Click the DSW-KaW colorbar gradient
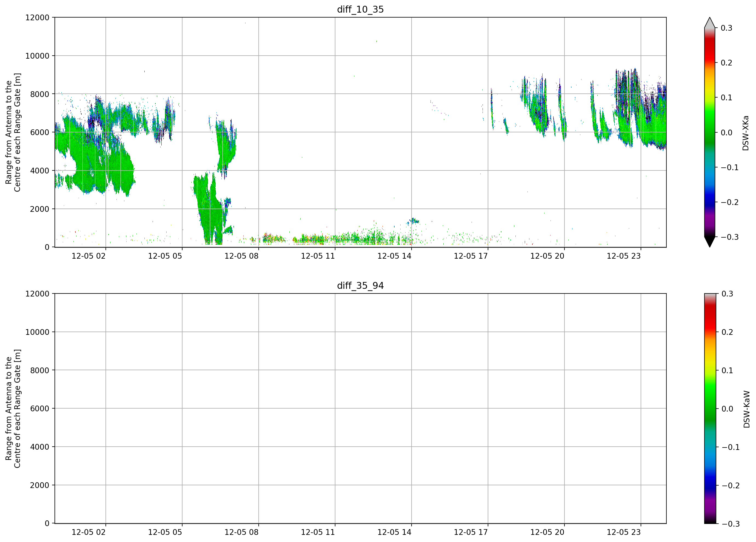 click(x=710, y=409)
